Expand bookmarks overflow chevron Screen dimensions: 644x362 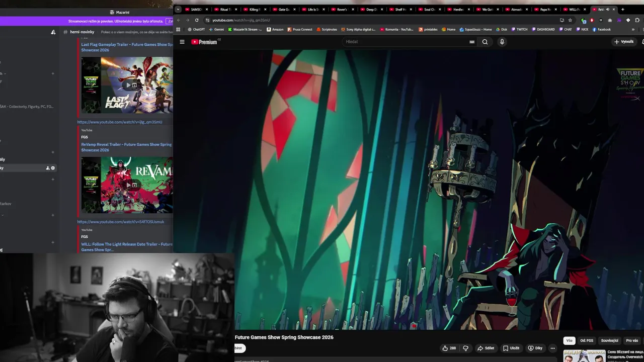pyautogui.click(x=633, y=29)
